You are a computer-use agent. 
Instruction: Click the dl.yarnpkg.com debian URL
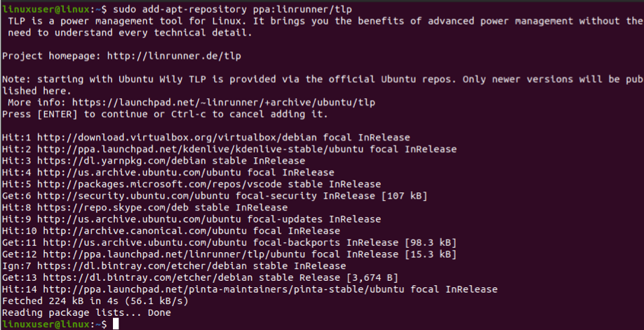tap(121, 161)
